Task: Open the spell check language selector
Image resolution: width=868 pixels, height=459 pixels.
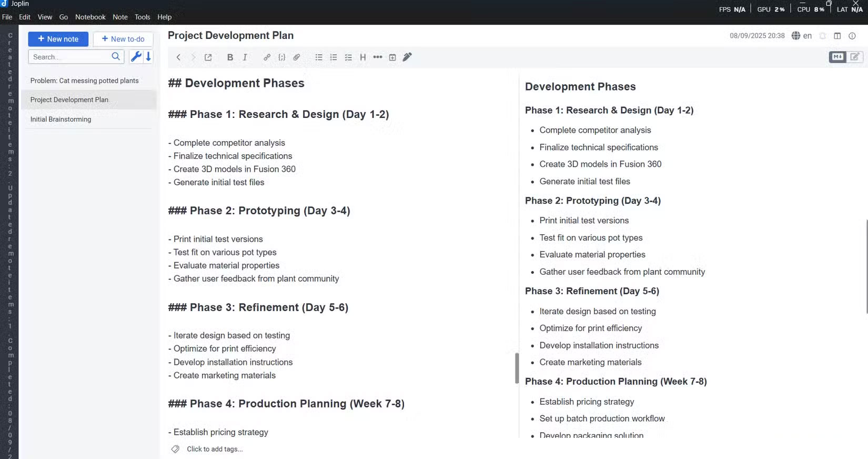Action: tap(802, 36)
